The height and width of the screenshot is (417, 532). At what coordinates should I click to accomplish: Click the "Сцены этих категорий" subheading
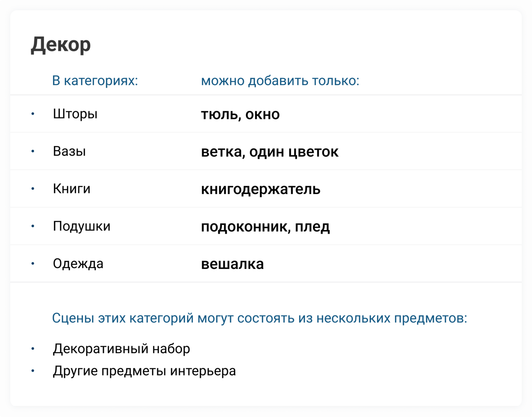click(259, 318)
